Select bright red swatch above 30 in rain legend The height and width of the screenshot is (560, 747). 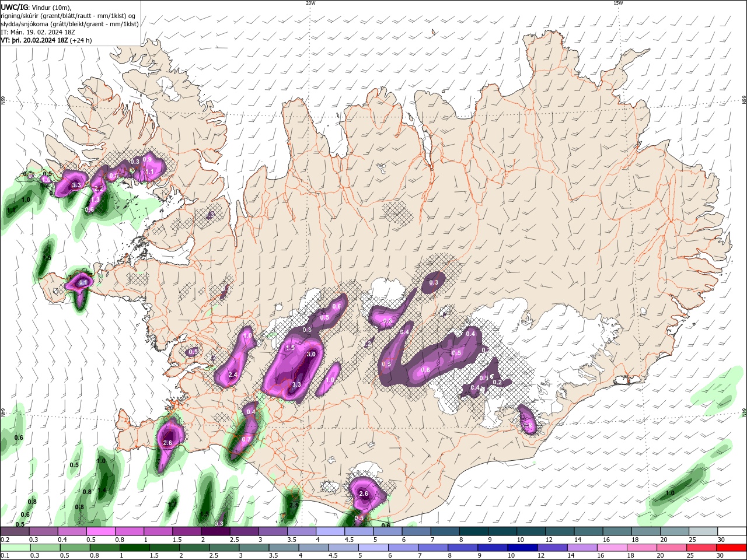[x=732, y=548]
